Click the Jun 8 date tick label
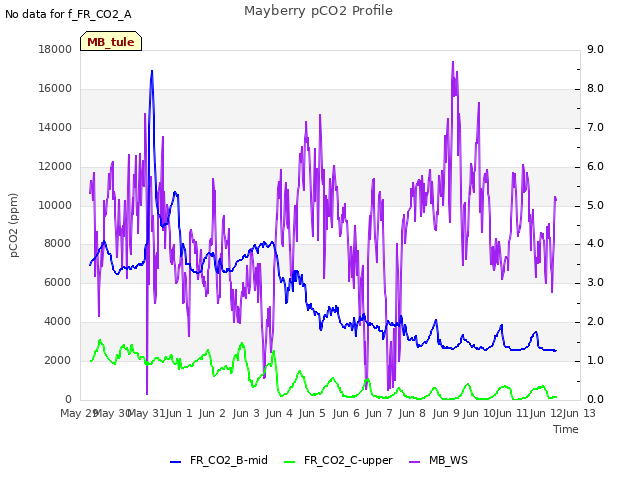Screen dimensions: 640x480 pyautogui.click(x=412, y=413)
